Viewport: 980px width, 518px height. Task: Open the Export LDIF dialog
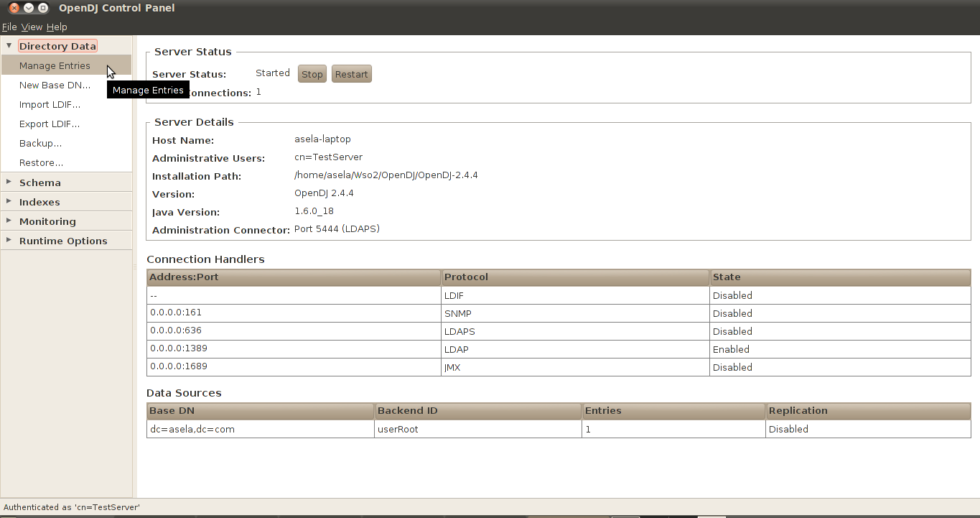48,124
